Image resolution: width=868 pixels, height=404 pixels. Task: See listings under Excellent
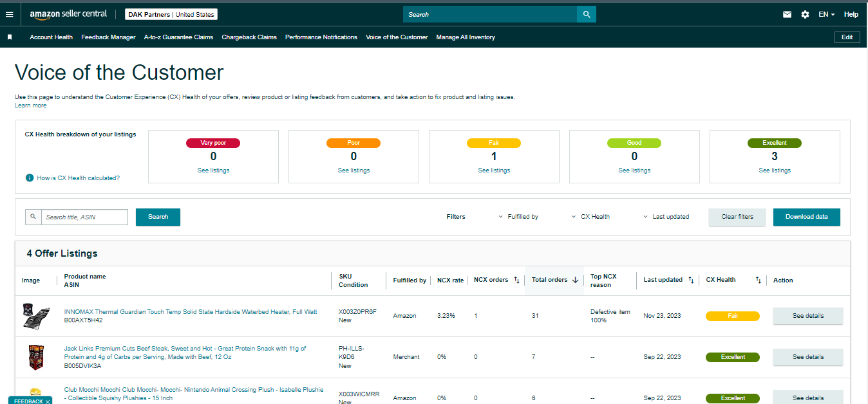(x=775, y=170)
